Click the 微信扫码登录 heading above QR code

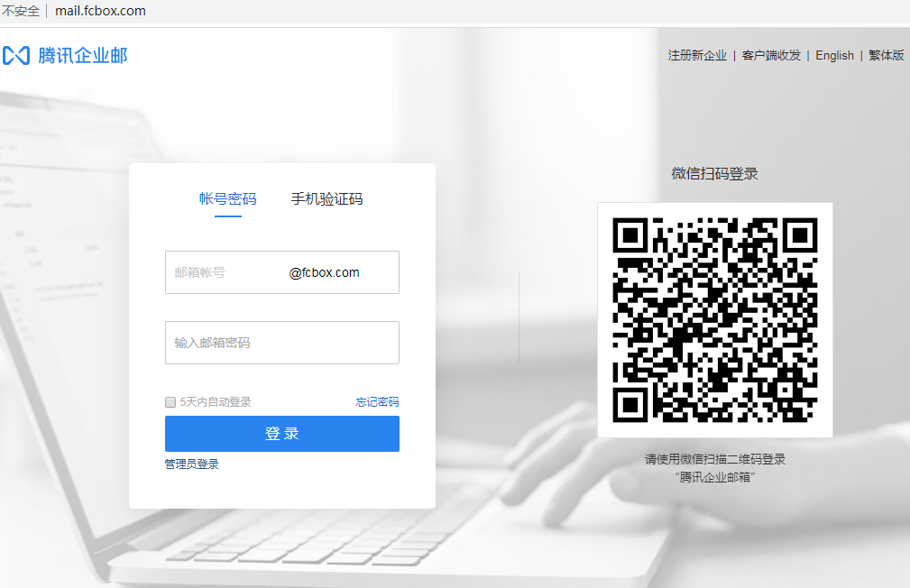[714, 173]
